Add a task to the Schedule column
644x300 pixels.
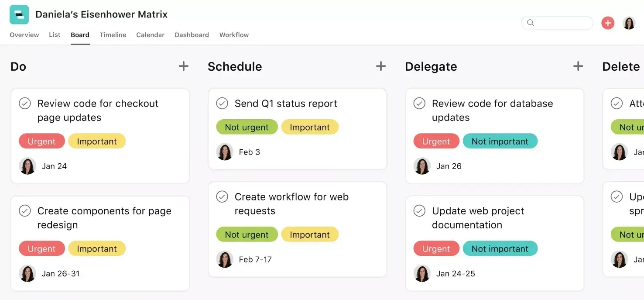pyautogui.click(x=381, y=66)
